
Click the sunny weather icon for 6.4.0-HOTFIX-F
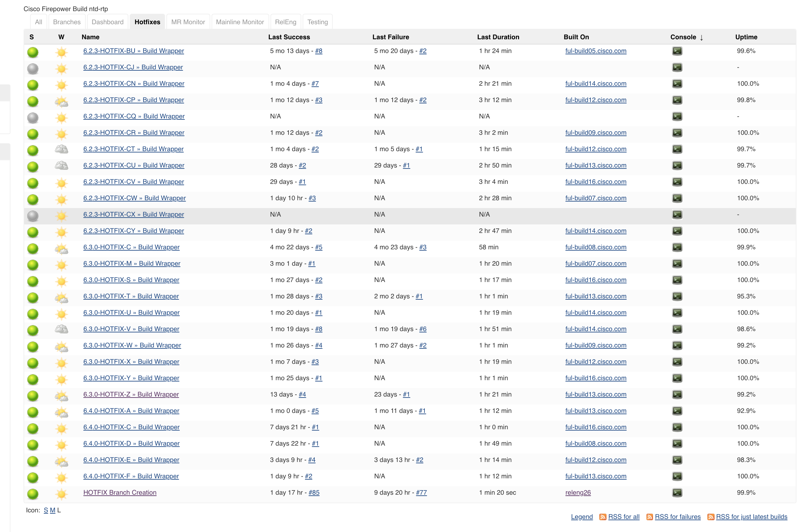tap(61, 476)
